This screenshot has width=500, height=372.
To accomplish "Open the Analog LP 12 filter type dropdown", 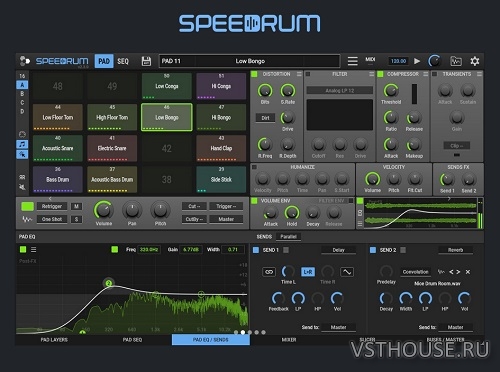I will click(340, 90).
